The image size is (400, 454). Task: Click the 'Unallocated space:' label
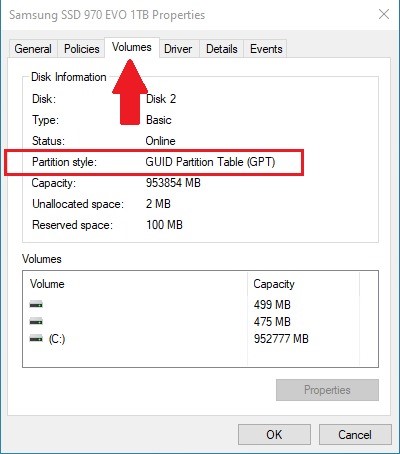coord(78,204)
